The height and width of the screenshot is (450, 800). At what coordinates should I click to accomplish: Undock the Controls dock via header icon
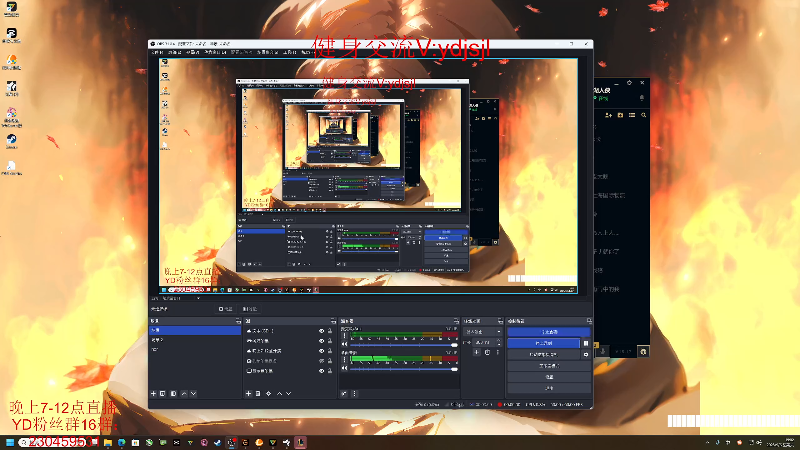[589, 321]
